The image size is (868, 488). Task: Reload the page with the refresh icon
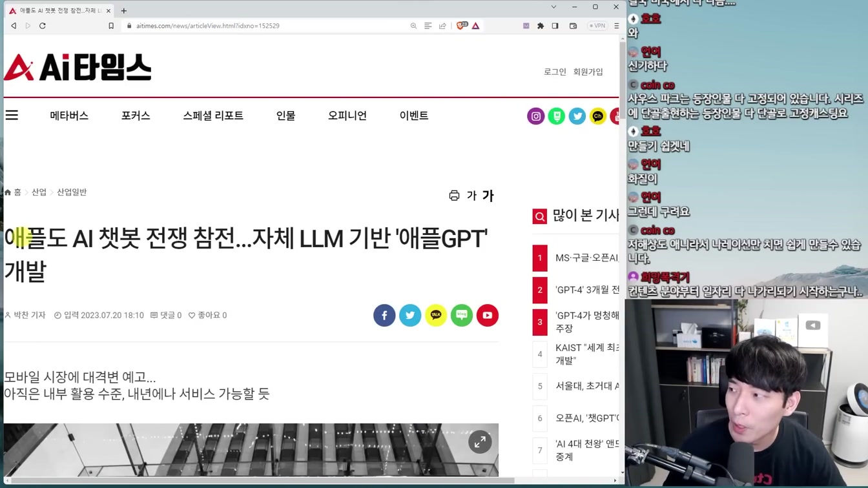click(43, 26)
